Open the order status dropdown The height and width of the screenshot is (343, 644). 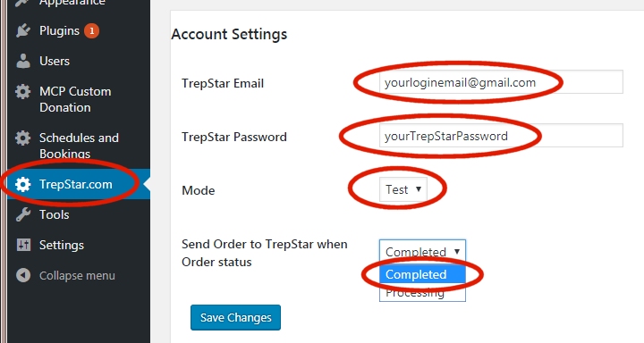pyautogui.click(x=422, y=251)
